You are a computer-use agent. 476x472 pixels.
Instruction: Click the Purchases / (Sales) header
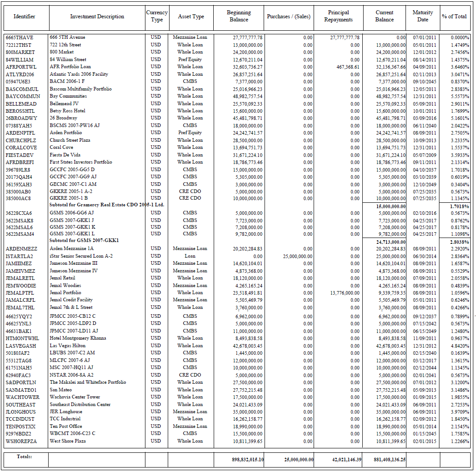pyautogui.click(x=288, y=16)
